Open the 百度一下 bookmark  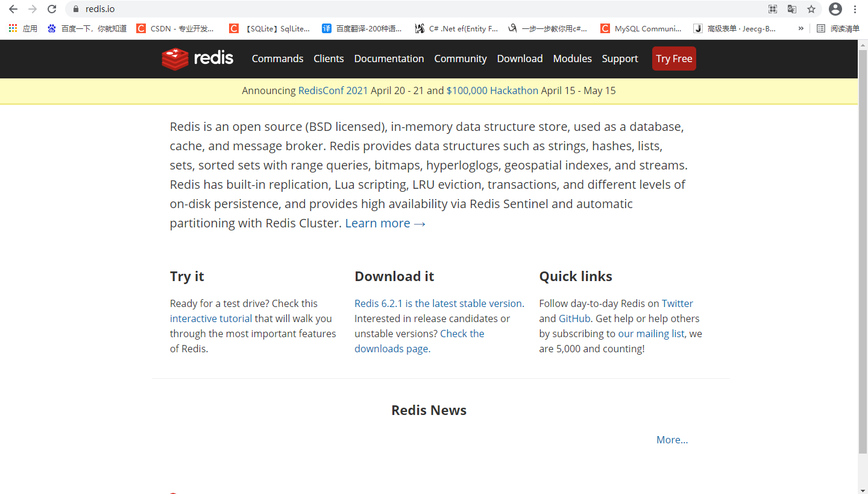(x=87, y=28)
